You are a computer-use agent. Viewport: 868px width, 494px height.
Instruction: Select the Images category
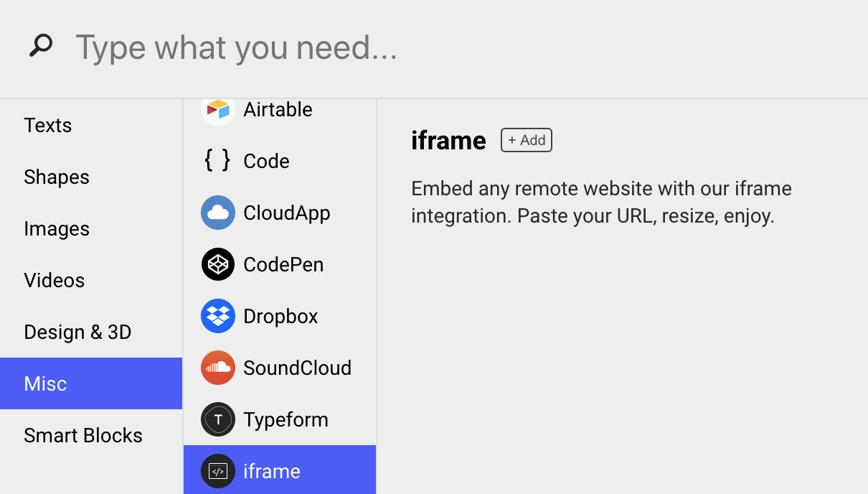click(x=57, y=229)
